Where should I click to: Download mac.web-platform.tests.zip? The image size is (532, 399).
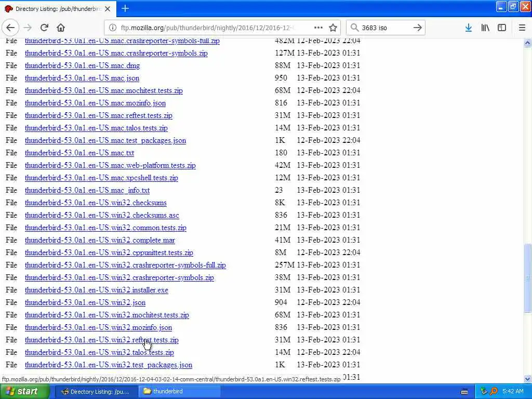(110, 165)
